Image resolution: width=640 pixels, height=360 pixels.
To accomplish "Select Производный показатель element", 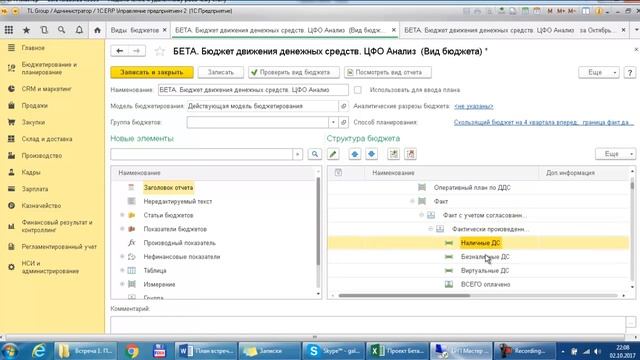I will [x=180, y=243].
